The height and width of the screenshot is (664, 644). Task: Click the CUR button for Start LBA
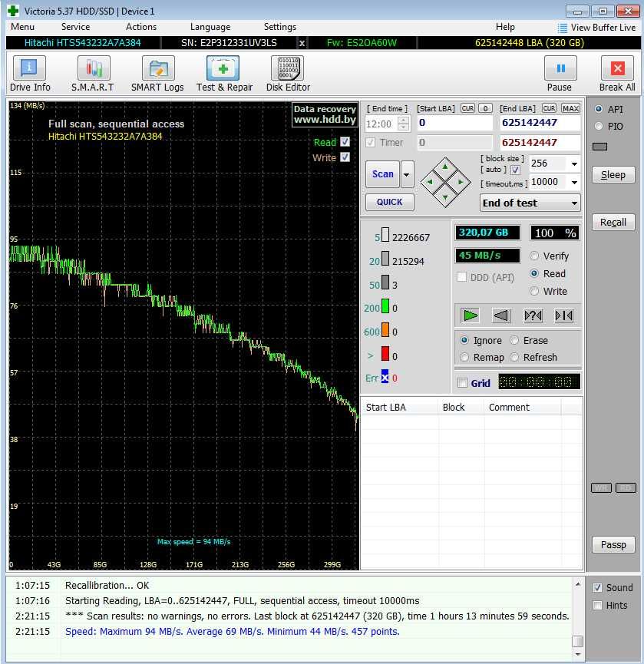(x=467, y=108)
